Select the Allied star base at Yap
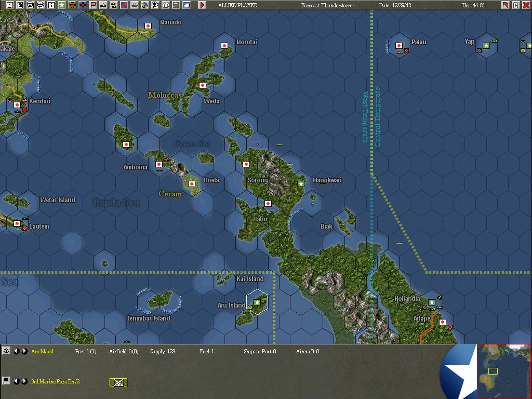 [486, 46]
